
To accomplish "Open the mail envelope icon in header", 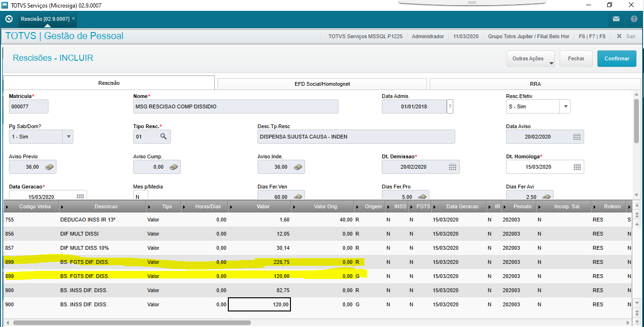I will [x=616, y=19].
